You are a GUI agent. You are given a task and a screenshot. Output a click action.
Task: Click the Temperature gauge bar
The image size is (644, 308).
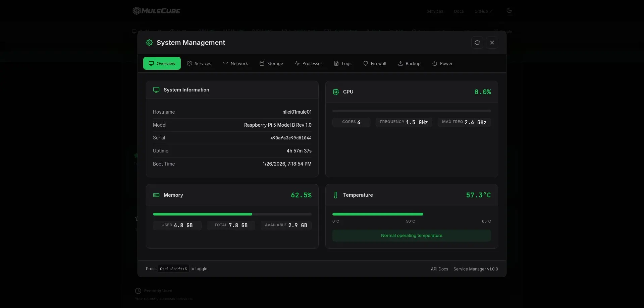coord(412,214)
